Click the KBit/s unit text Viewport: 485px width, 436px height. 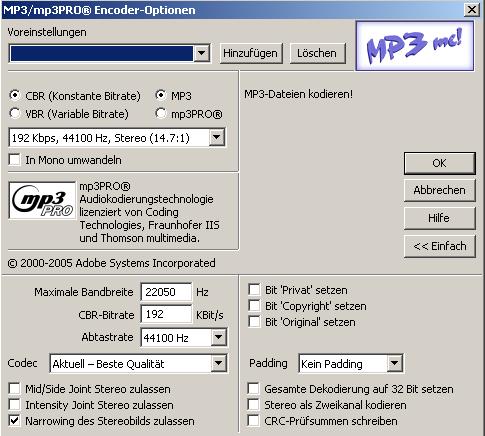210,315
